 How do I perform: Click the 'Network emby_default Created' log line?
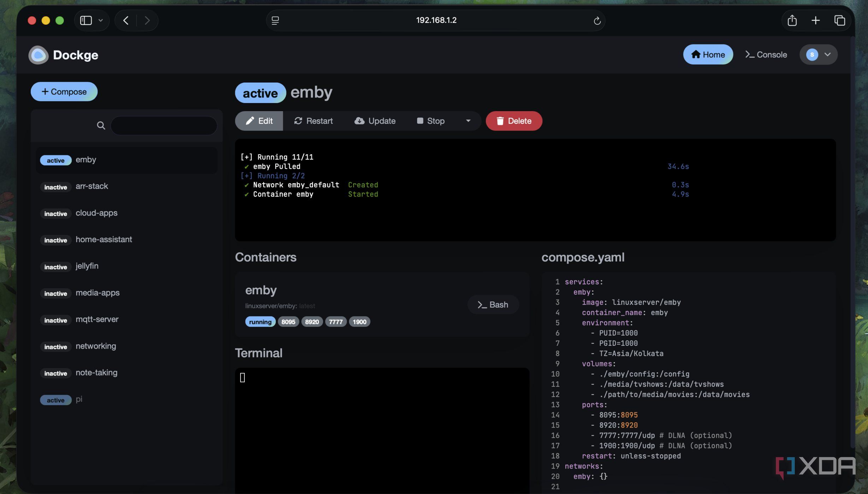point(311,185)
